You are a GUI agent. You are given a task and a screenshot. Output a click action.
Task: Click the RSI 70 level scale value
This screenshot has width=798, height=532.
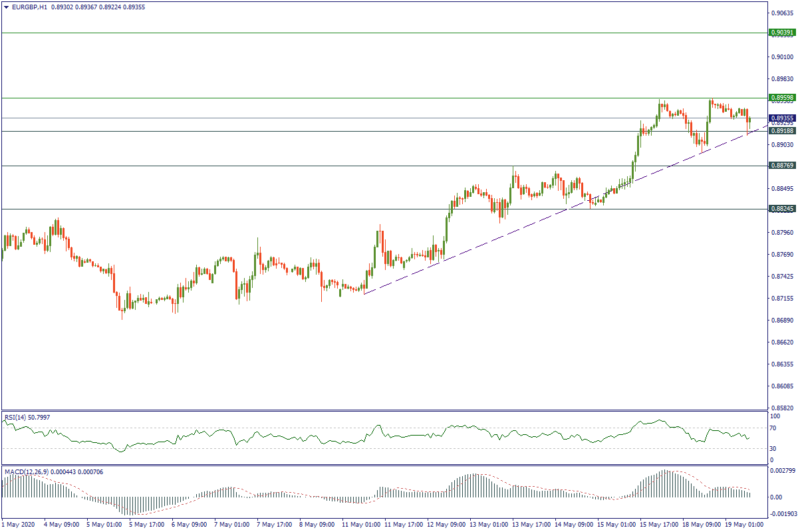tap(773, 428)
